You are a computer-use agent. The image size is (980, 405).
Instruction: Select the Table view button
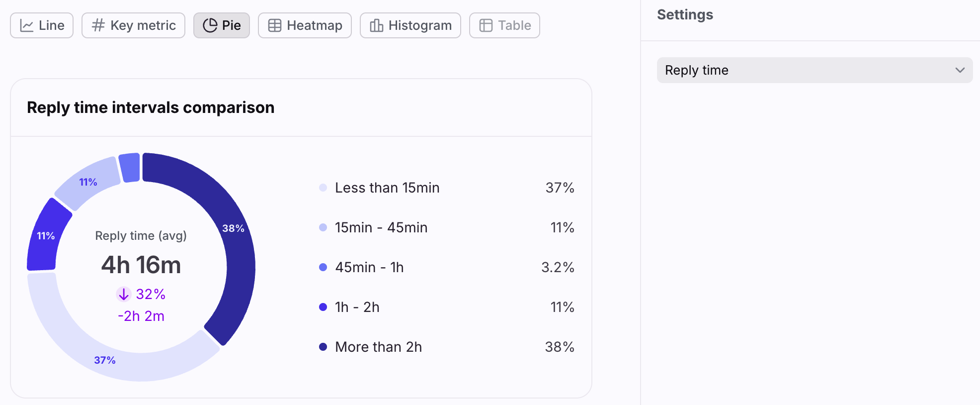point(504,25)
